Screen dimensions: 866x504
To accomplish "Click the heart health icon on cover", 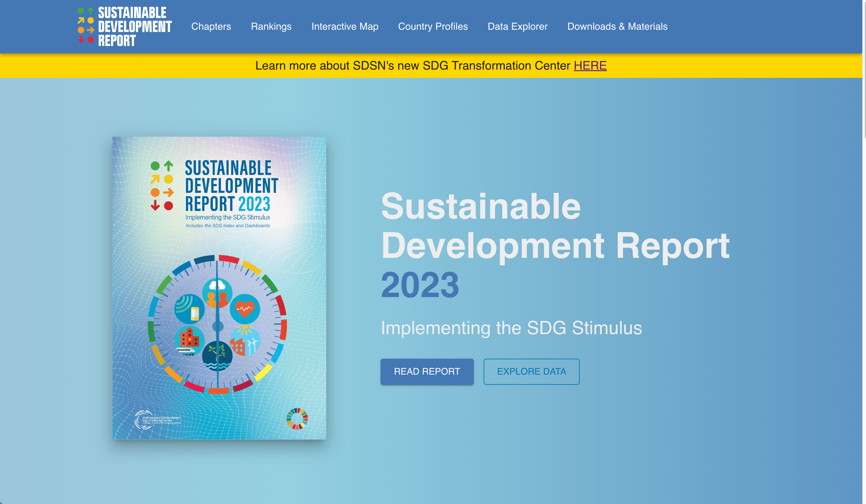I will click(245, 308).
